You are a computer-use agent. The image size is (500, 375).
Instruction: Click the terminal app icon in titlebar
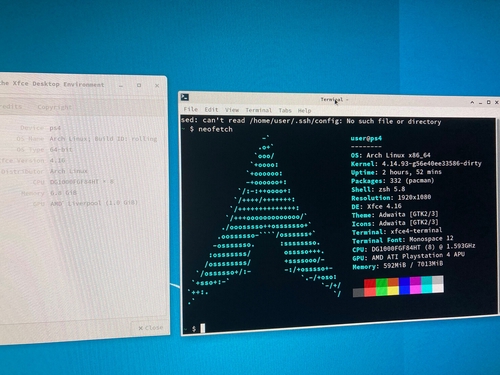click(185, 97)
